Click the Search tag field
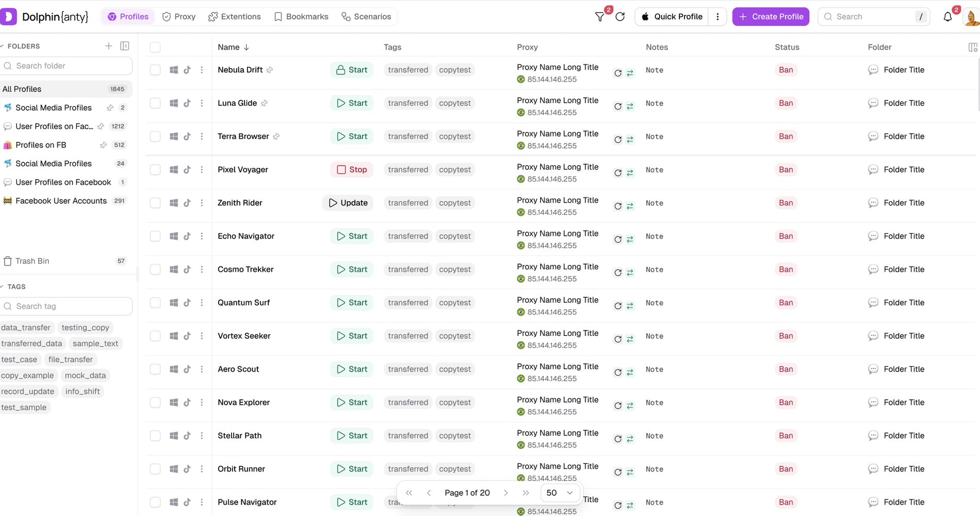Viewport: 980px width, 516px height. tap(66, 306)
